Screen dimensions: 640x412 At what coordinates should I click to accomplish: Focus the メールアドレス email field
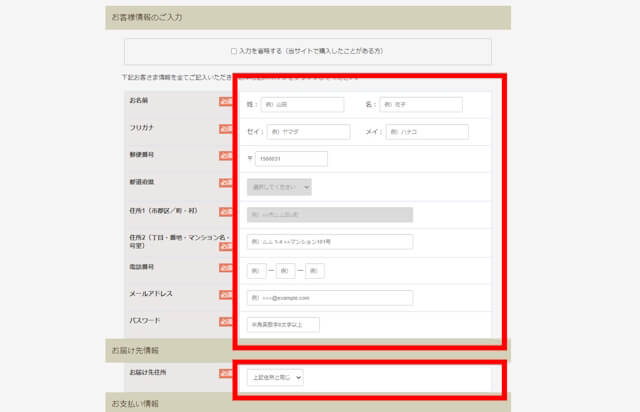[x=329, y=297]
